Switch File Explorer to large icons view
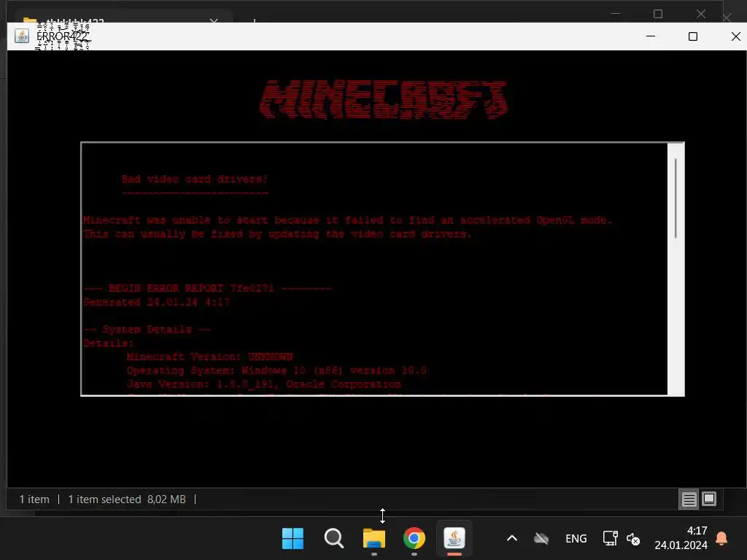This screenshot has width=747, height=560. 709,499
